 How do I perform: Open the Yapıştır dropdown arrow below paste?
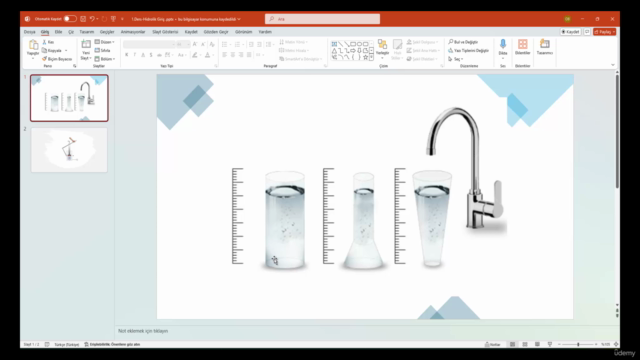click(33, 58)
